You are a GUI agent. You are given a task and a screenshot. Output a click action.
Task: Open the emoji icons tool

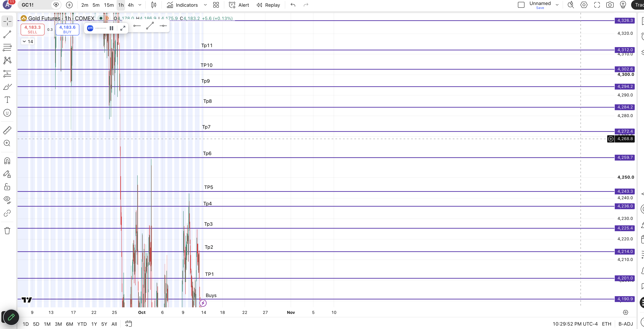click(x=7, y=113)
